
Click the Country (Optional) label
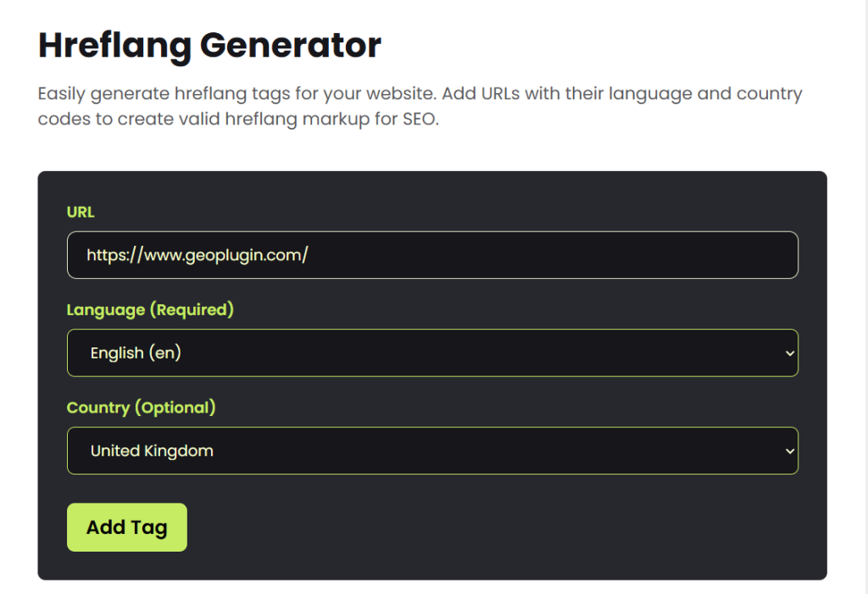(x=141, y=408)
